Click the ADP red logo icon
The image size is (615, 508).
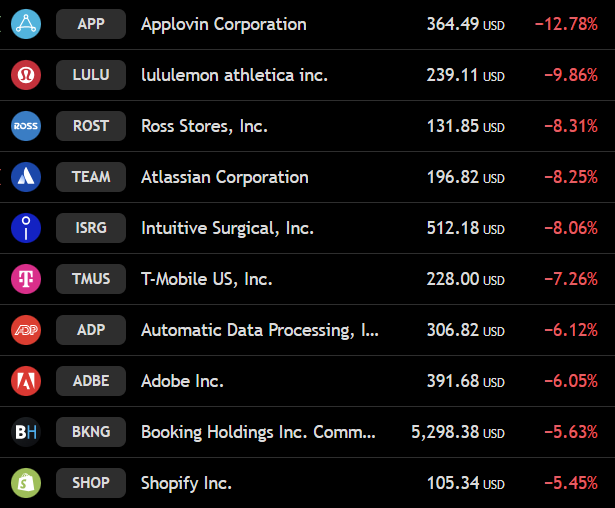pos(26,330)
